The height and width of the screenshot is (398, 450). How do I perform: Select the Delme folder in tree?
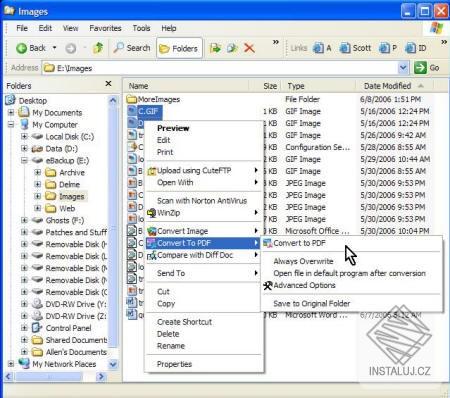click(69, 185)
